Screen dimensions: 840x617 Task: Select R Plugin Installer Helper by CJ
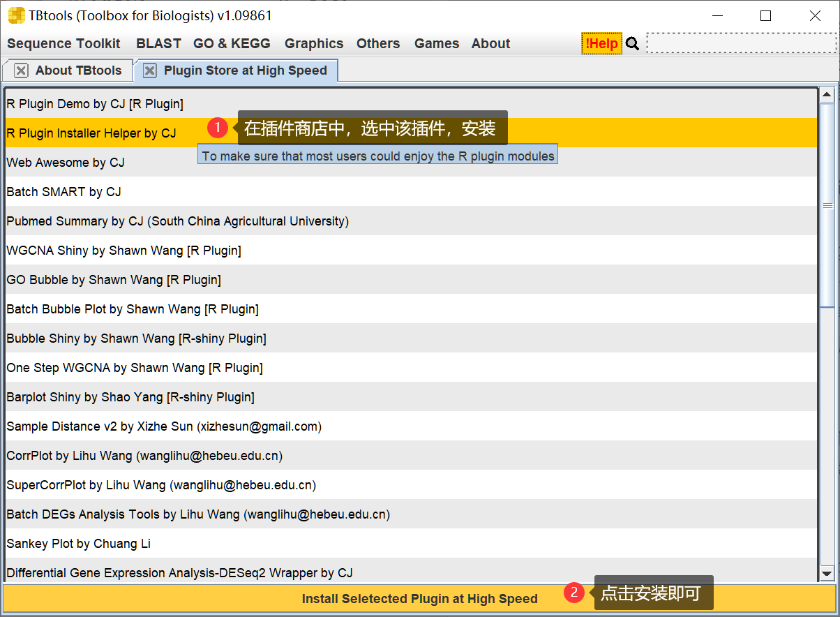tap(411, 133)
